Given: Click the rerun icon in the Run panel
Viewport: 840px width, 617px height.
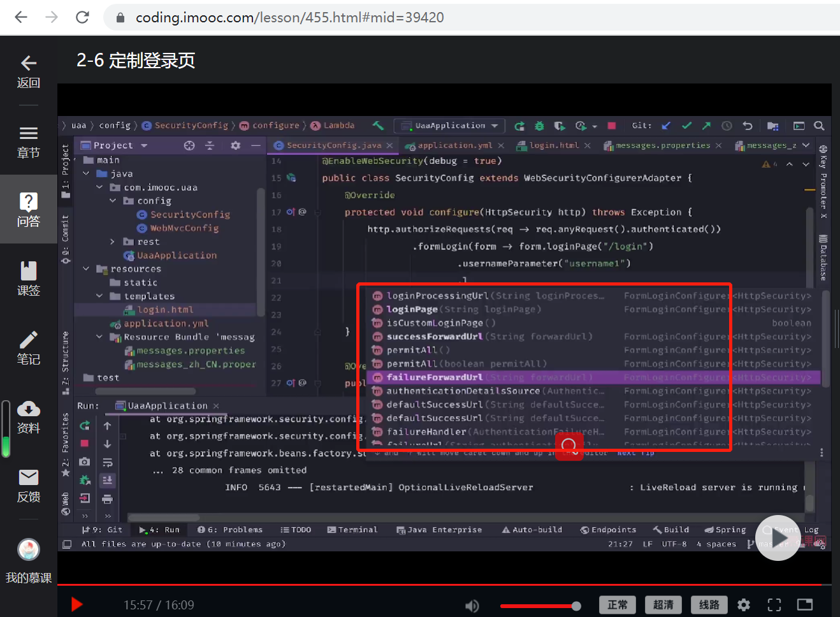Looking at the screenshot, I should pyautogui.click(x=85, y=425).
